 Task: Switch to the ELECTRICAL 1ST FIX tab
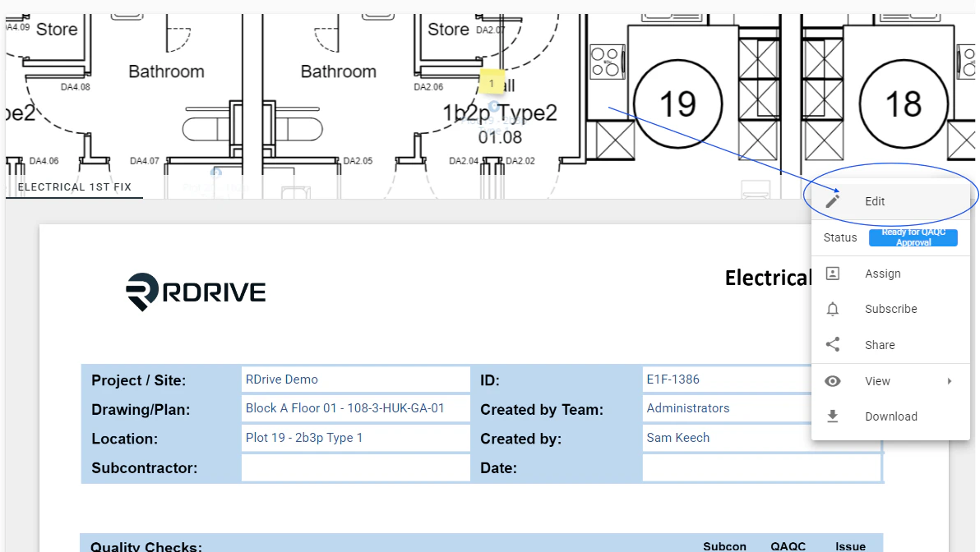tap(73, 186)
